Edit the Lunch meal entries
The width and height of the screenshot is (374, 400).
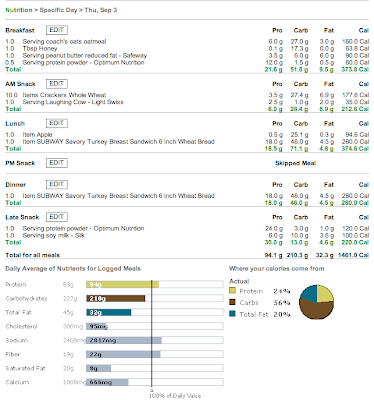tap(57, 123)
